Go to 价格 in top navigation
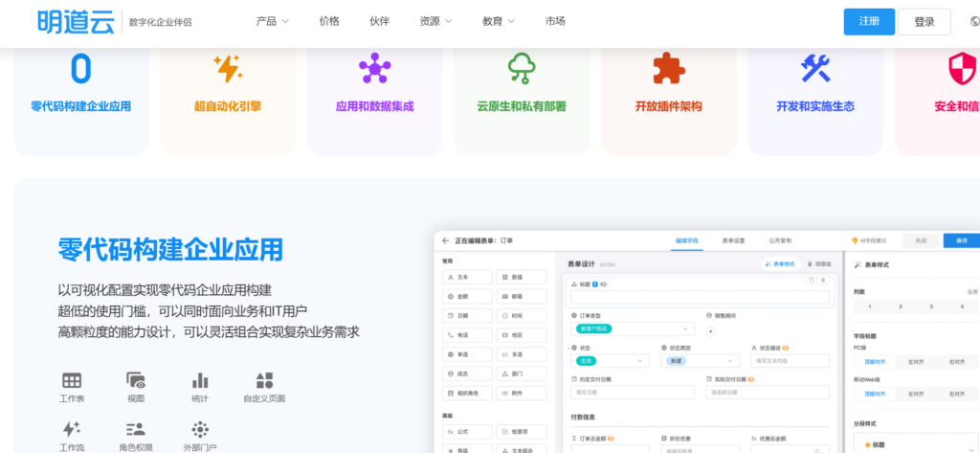The width and height of the screenshot is (980, 453). 329,21
